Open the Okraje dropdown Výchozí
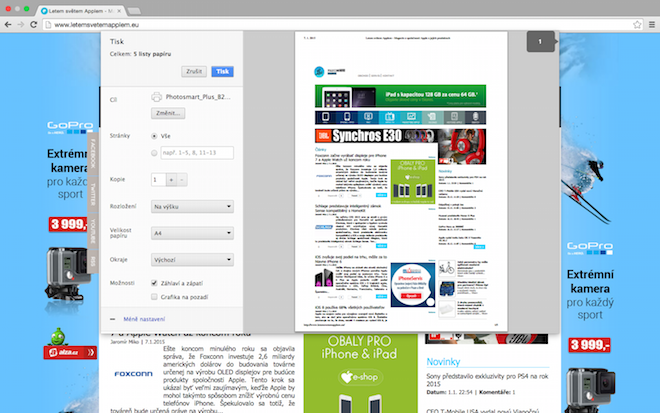Screen dimensions: 660x413 [x=192, y=260]
